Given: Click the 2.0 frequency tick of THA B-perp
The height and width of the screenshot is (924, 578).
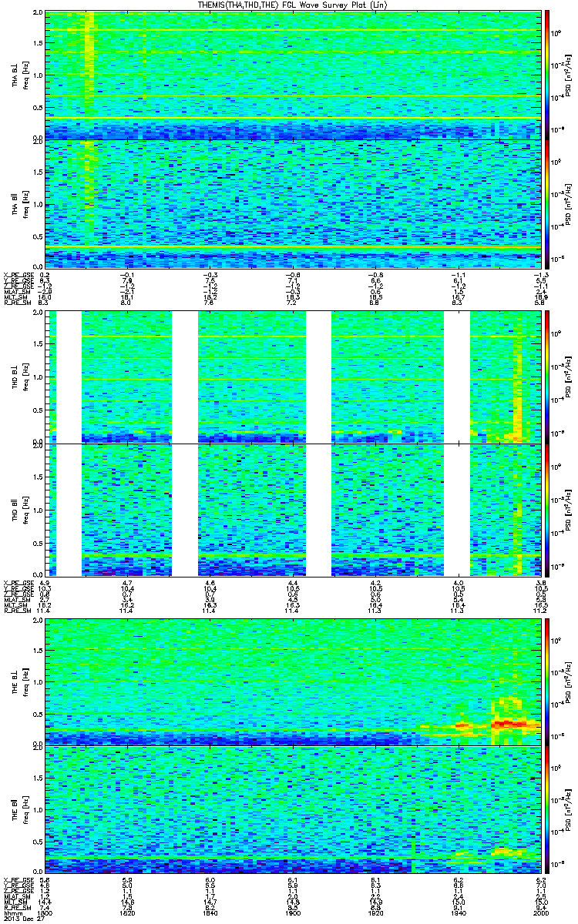Looking at the screenshot, I should [x=38, y=14].
